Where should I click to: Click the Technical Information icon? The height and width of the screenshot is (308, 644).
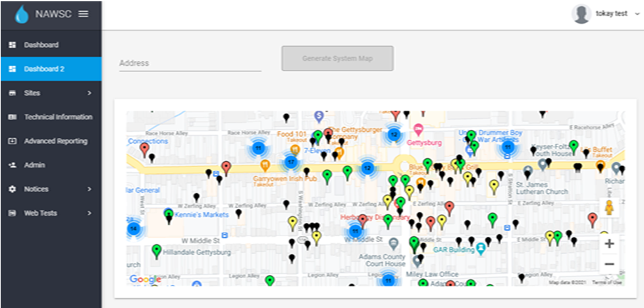[13, 117]
